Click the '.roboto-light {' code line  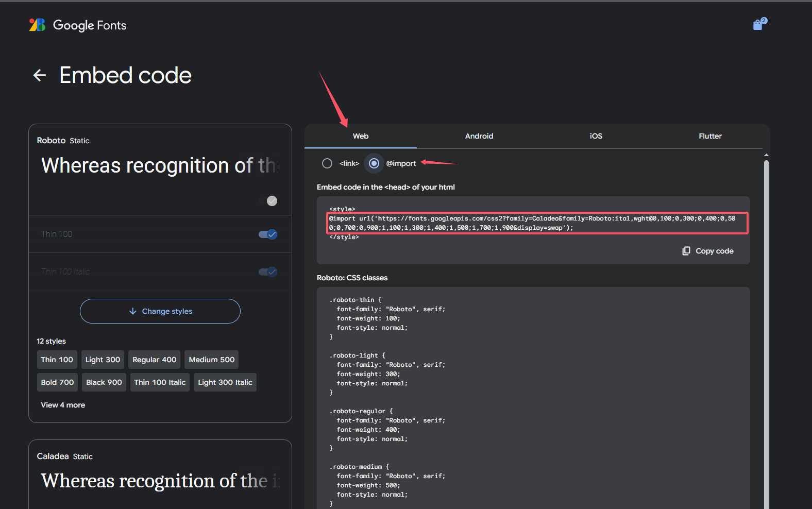pyautogui.click(x=357, y=355)
